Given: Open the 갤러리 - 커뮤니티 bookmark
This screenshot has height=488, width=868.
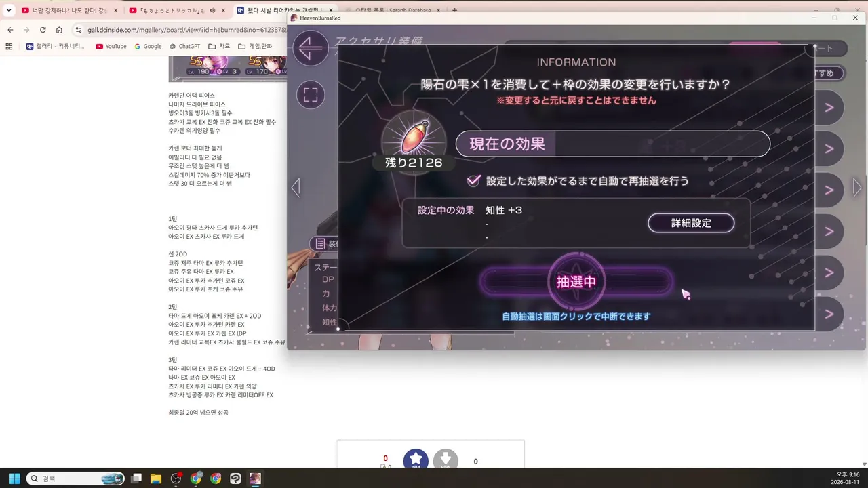Looking at the screenshot, I should [x=56, y=47].
